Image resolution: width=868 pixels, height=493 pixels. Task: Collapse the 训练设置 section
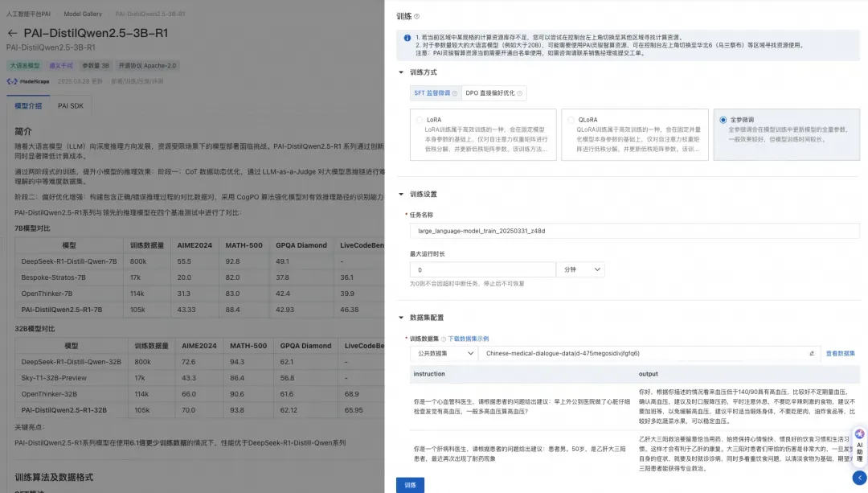(x=401, y=195)
